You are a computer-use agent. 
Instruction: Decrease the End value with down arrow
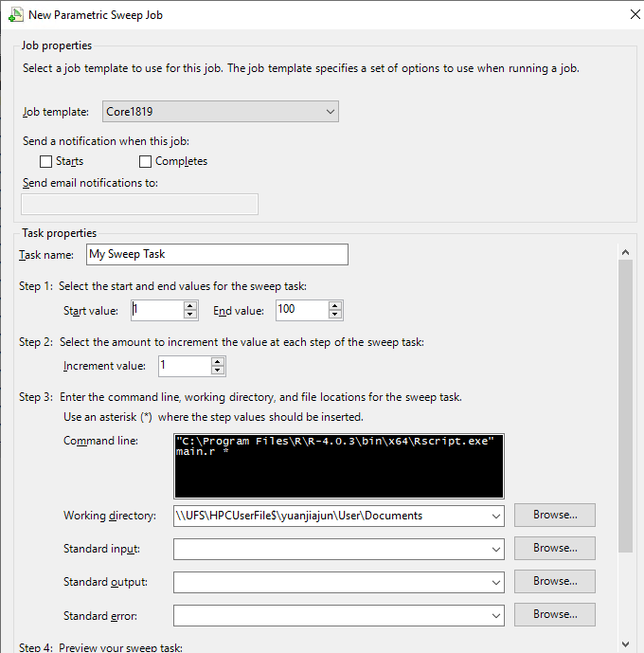[335, 315]
